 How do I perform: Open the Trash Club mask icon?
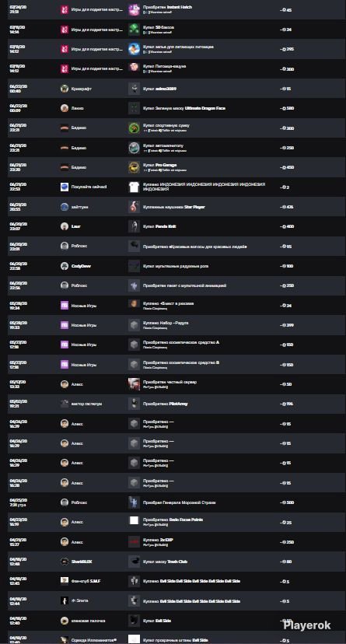pyautogui.click(x=134, y=562)
